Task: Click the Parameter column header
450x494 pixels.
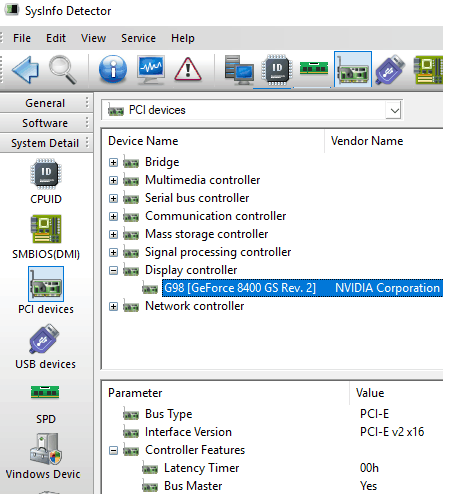Action: [x=226, y=393]
